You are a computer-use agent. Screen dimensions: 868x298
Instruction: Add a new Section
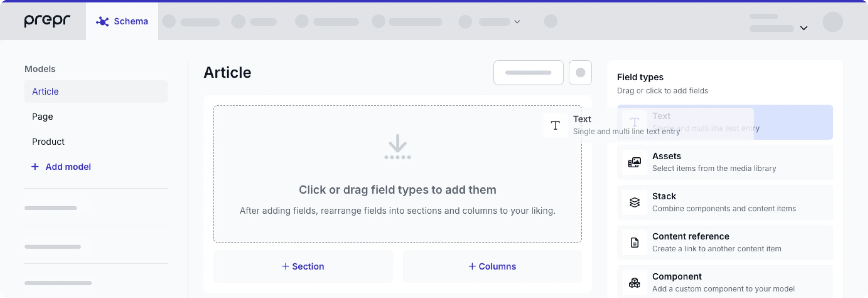tap(303, 266)
